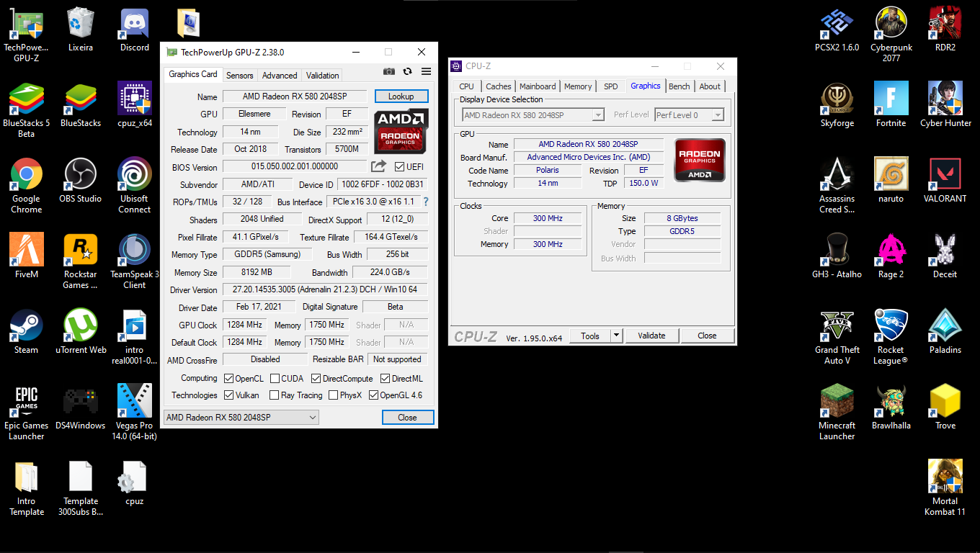Toggle the OpenCL checkbox
The image size is (980, 553).
[x=228, y=378]
